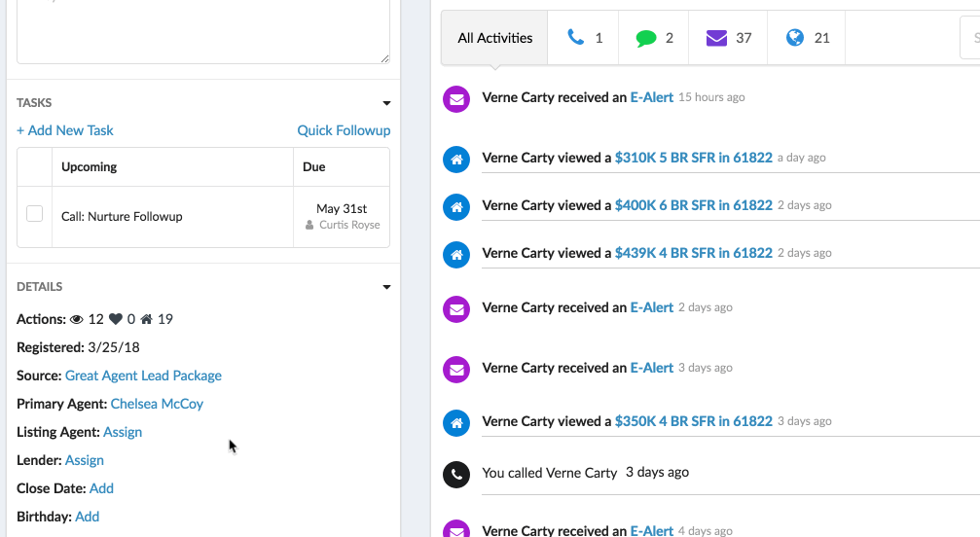980x537 pixels.
Task: Filter activities by text messages icon
Action: coord(654,38)
